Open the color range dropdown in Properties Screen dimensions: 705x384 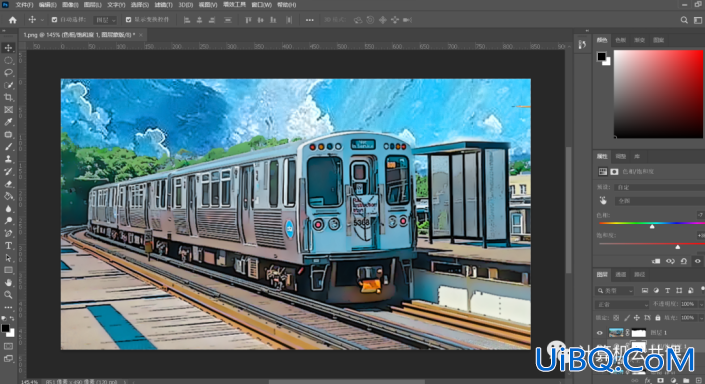pyautogui.click(x=659, y=201)
